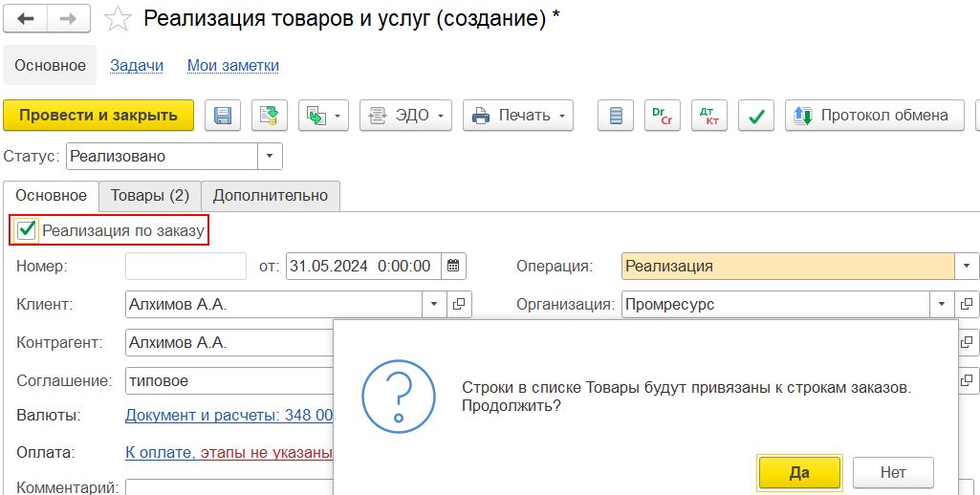Open the calendar picker for the date field
Screen dimensions: 980x495
[454, 266]
